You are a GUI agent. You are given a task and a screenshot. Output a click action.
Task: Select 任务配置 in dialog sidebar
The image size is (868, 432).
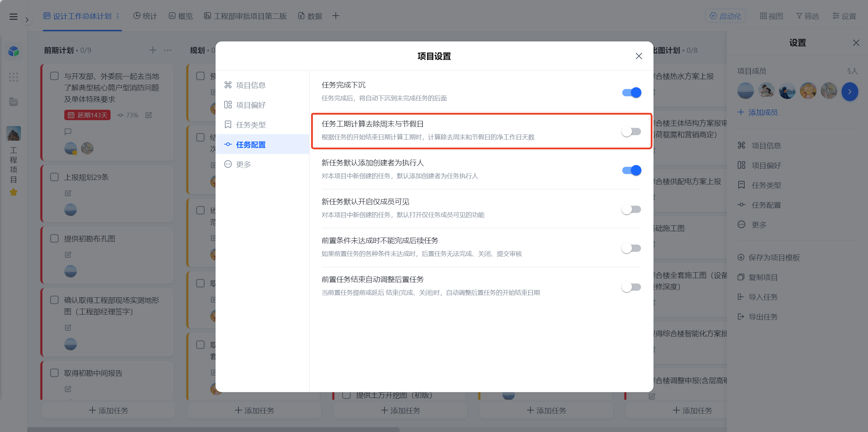[262, 144]
